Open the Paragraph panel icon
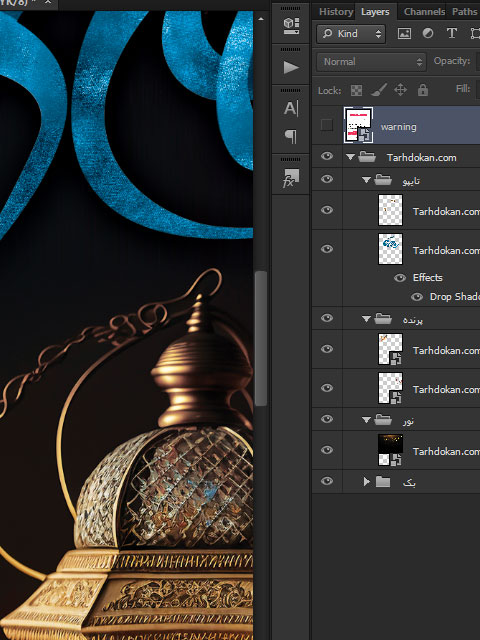Image resolution: width=480 pixels, height=640 pixels. 291,136
